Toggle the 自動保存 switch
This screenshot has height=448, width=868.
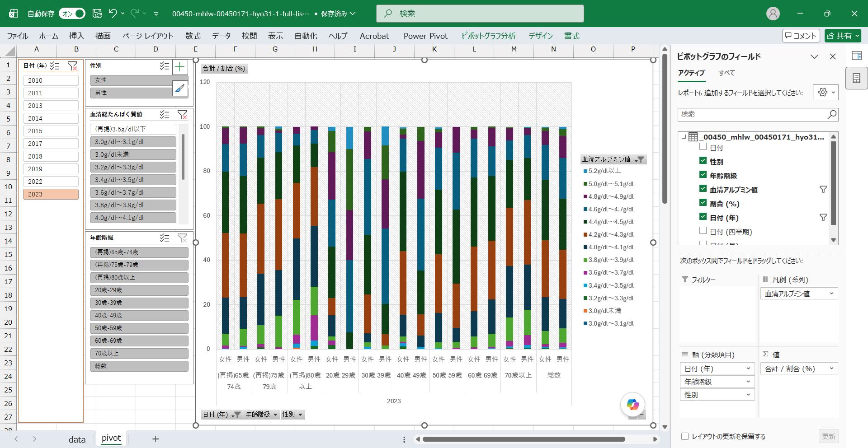click(x=73, y=14)
